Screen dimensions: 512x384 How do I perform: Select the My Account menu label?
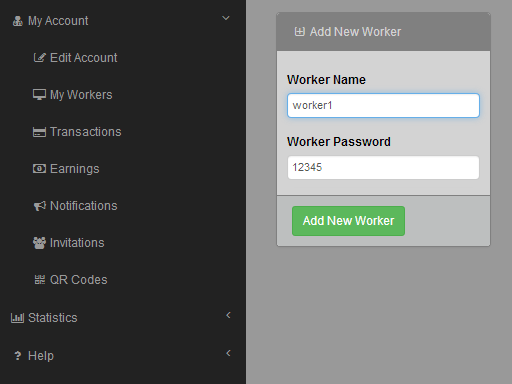[58, 21]
